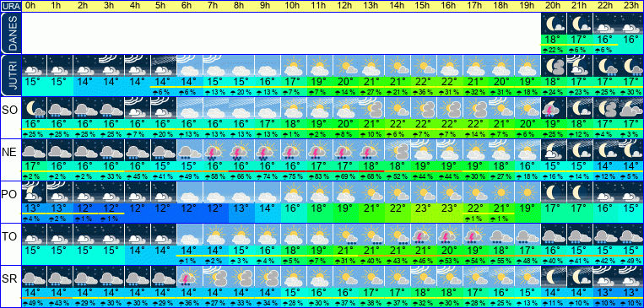Open the DANES row tab
The image size is (644, 308).
[x=10, y=33]
